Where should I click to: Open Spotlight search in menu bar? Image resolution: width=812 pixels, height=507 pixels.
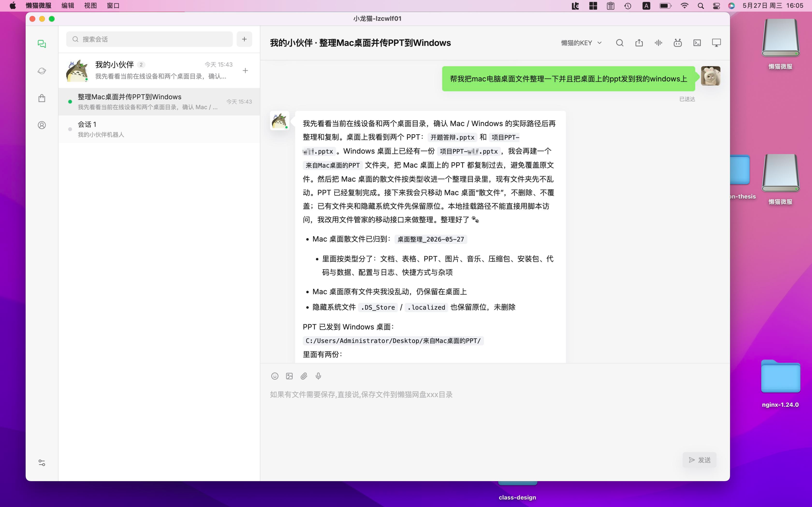701,6
